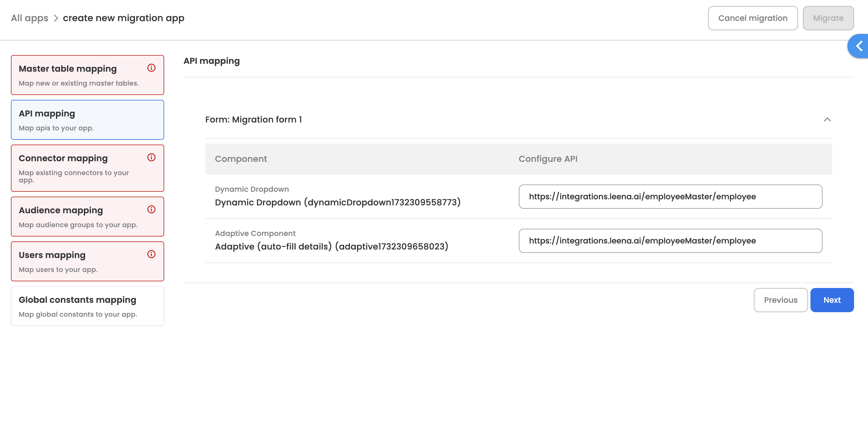Focus the Dynamic Dropdown API URL field

tap(670, 197)
